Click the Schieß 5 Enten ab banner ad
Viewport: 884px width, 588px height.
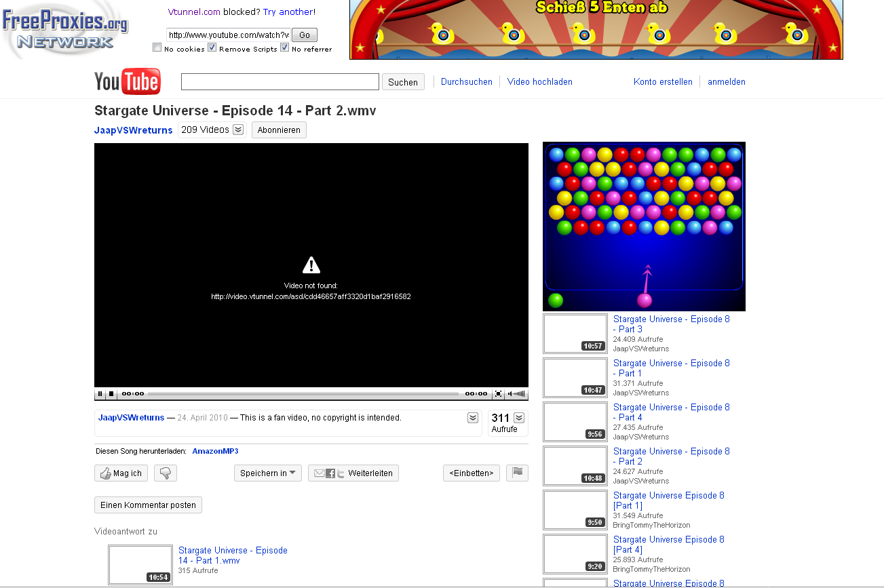tap(596, 30)
